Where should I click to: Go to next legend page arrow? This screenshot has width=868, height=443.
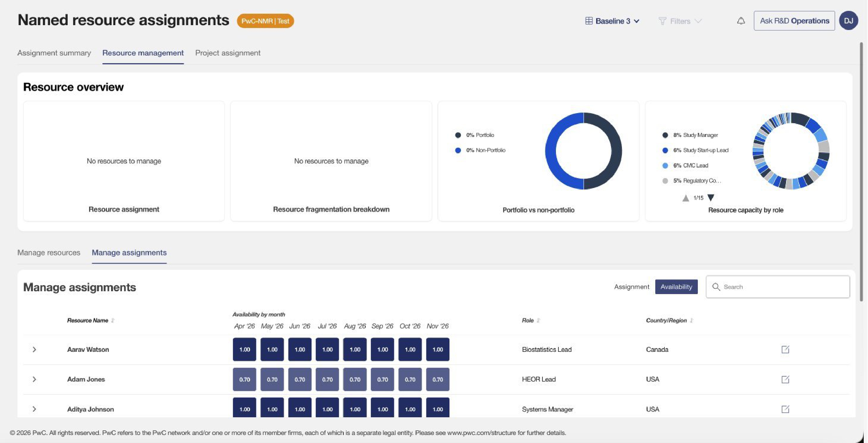tap(711, 198)
